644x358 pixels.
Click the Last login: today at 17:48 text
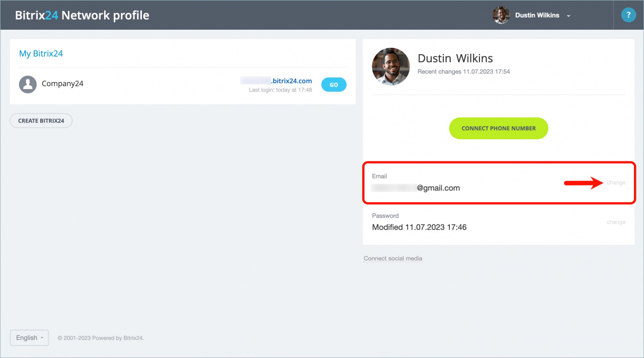[x=280, y=90]
